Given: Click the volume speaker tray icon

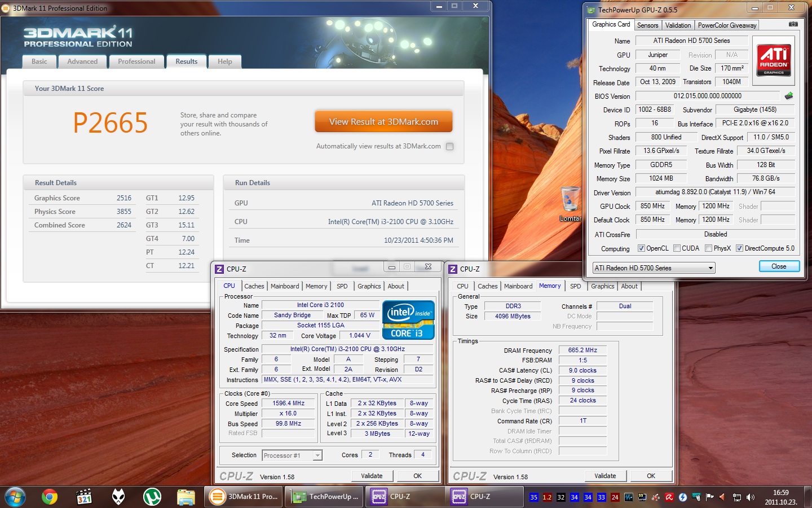Looking at the screenshot, I should coord(750,497).
